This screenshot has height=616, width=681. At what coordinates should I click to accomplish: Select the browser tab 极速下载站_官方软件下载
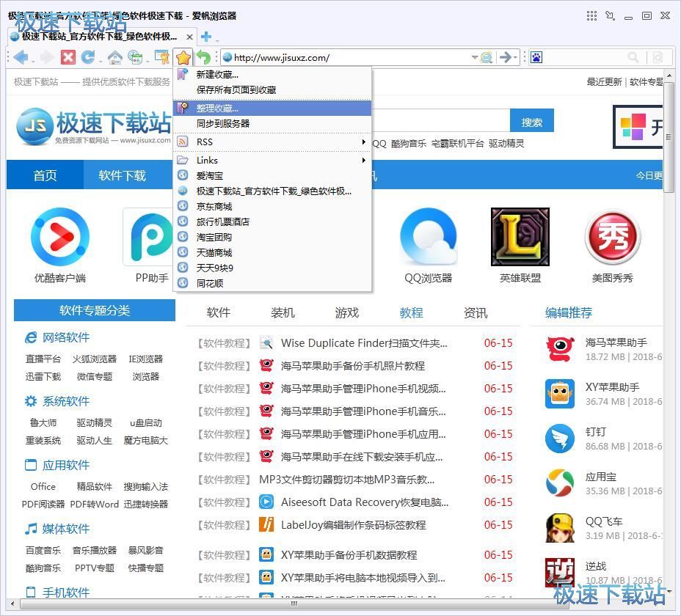(100, 37)
